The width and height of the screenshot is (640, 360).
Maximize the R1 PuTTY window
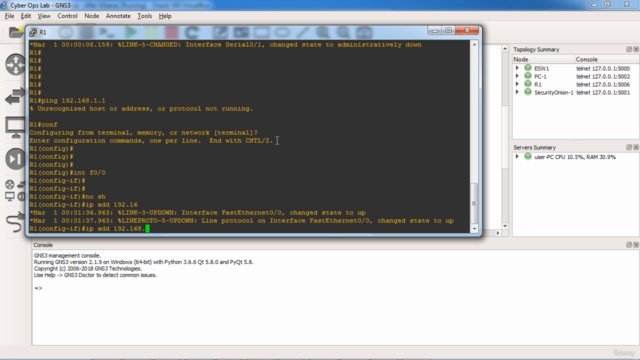(448, 31)
